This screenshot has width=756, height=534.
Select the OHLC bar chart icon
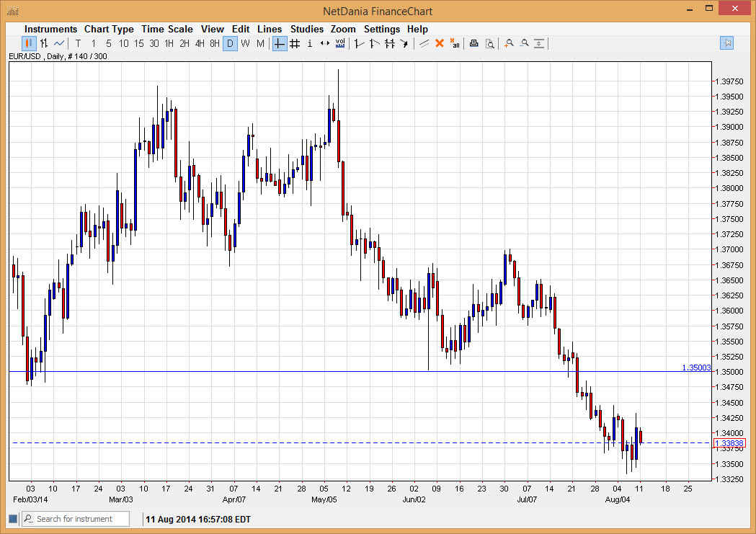(43, 43)
